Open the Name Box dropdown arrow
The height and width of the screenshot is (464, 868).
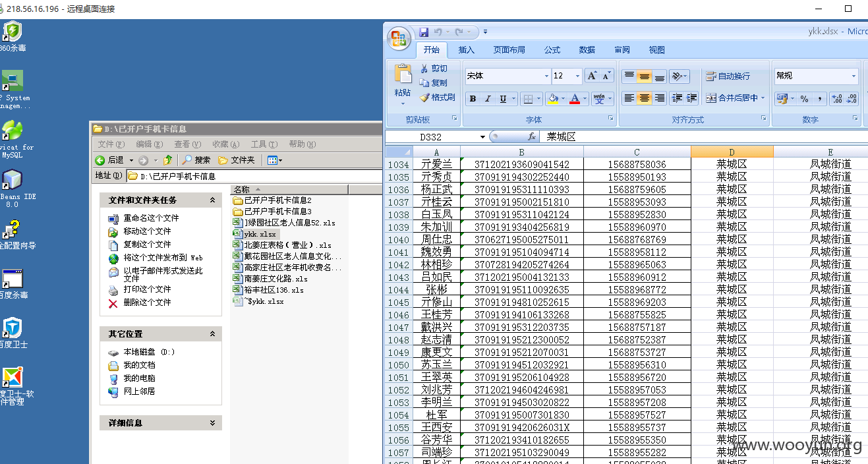[482, 137]
